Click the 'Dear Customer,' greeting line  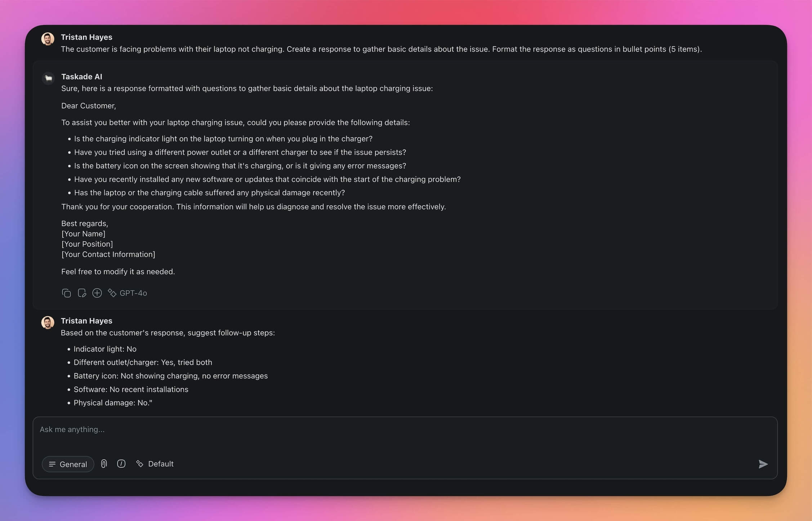click(x=89, y=106)
